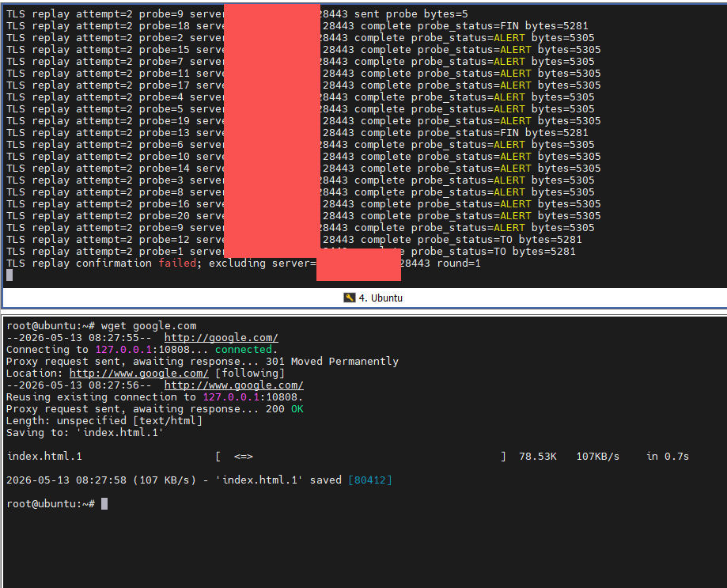The height and width of the screenshot is (588, 727).
Task: Click the red 'failed' word in confirmation line
Action: coord(177,264)
